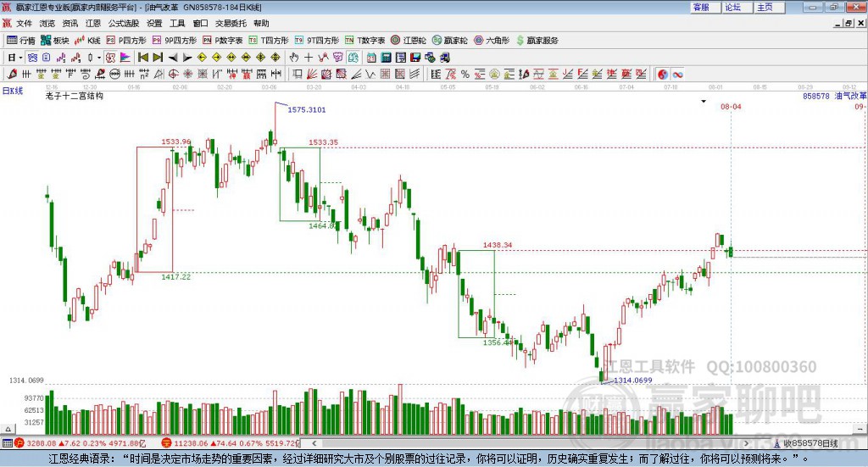Click the 1314.0699 low price label on chart
The height and width of the screenshot is (467, 868).
632,381
